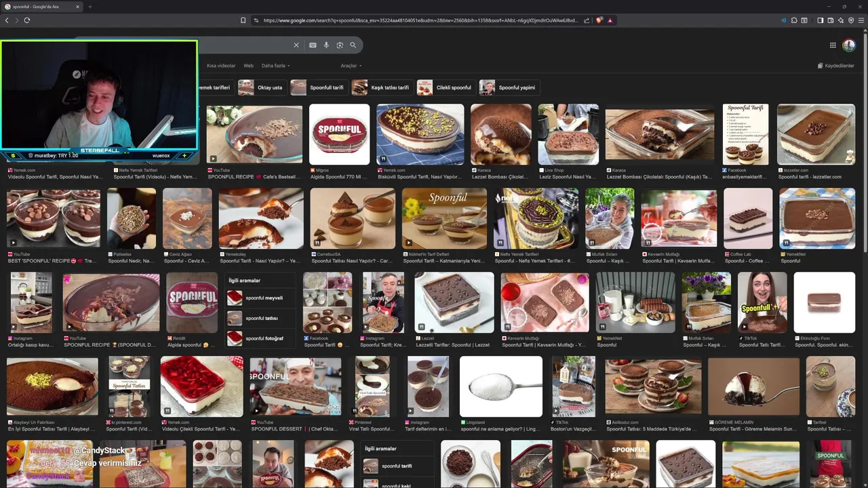This screenshot has height=488, width=868.
Task: Open site settings icon left of URL
Action: 256,20
